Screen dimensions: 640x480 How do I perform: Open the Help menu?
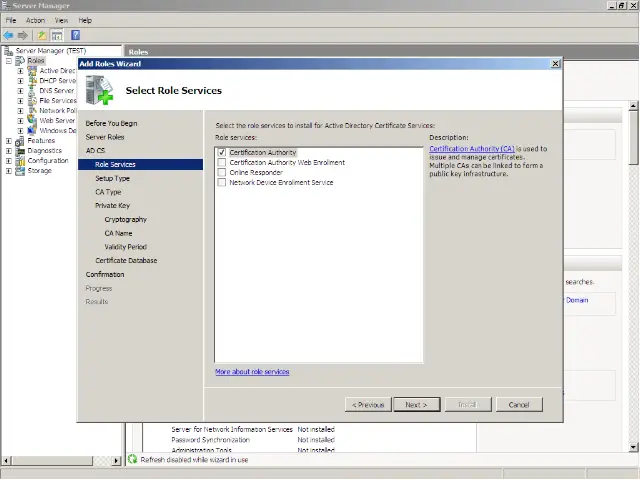tap(85, 20)
